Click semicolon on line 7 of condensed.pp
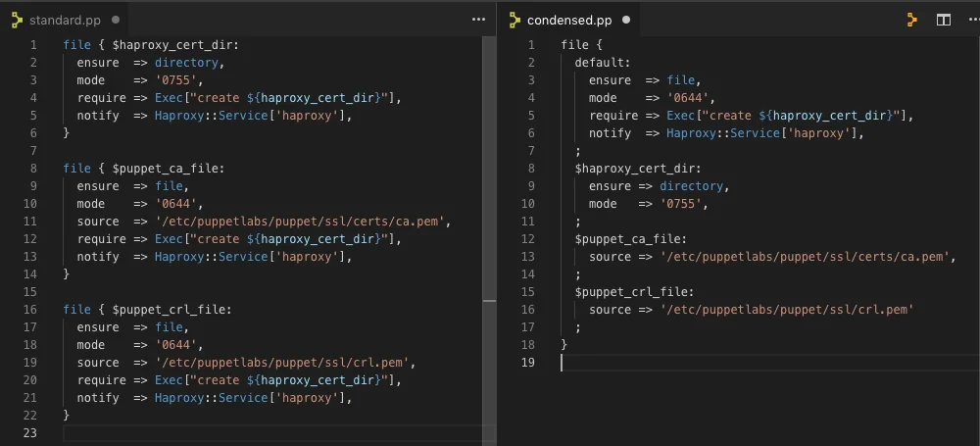This screenshot has height=446, width=980. click(578, 151)
